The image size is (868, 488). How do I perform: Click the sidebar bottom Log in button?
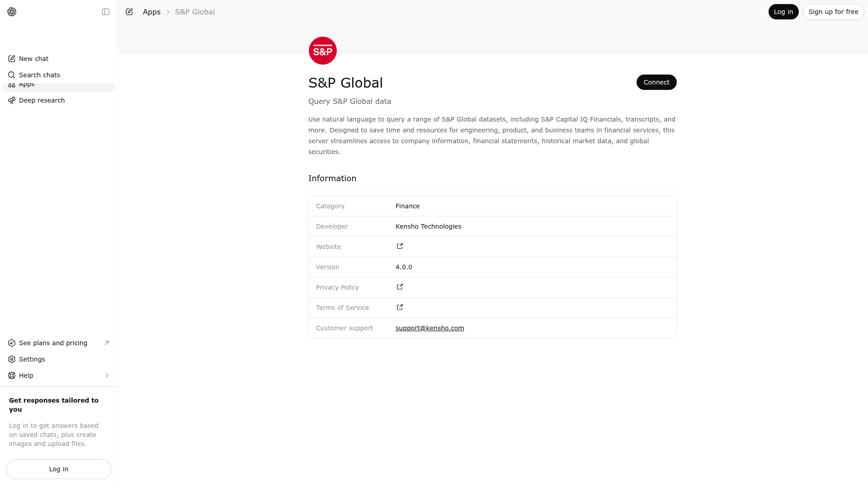(x=59, y=469)
